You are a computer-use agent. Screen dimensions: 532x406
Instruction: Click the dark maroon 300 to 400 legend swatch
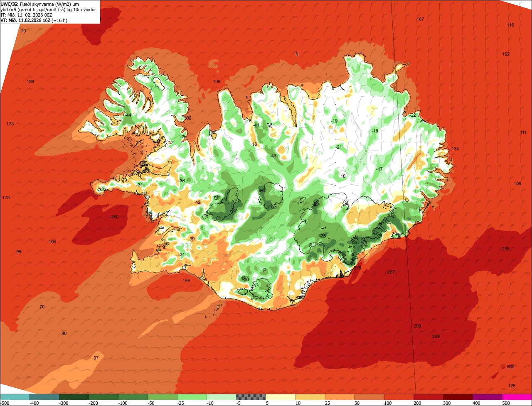[458, 397]
